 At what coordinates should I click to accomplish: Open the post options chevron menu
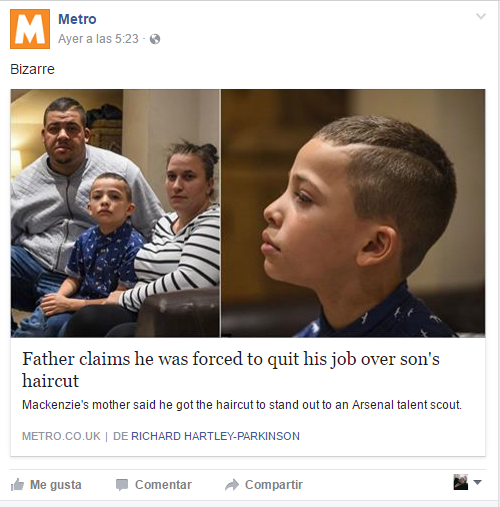[x=481, y=16]
